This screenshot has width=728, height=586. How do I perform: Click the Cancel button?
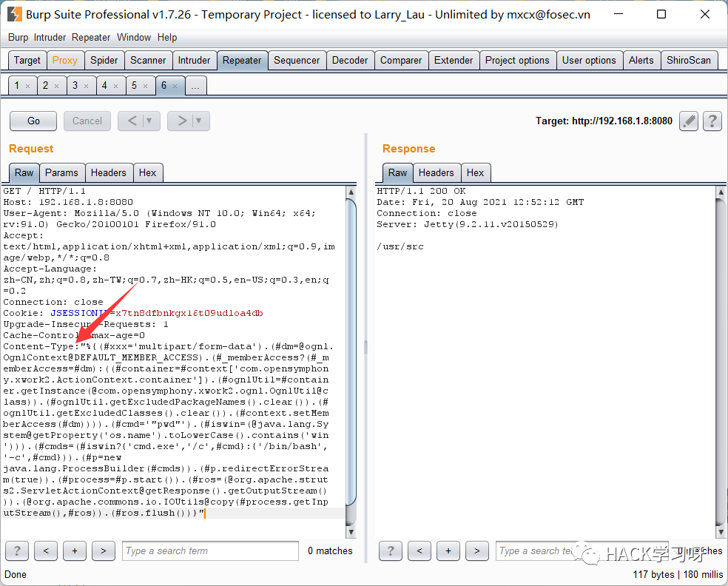(x=87, y=121)
